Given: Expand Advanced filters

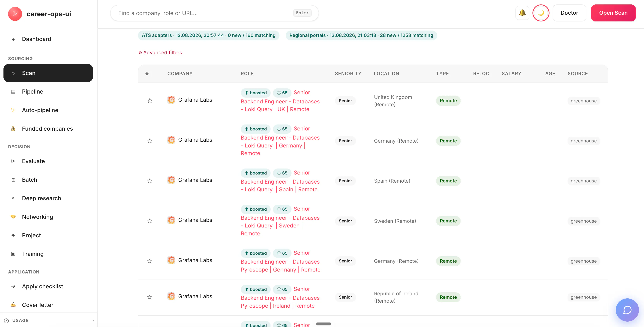Looking at the screenshot, I should (160, 53).
